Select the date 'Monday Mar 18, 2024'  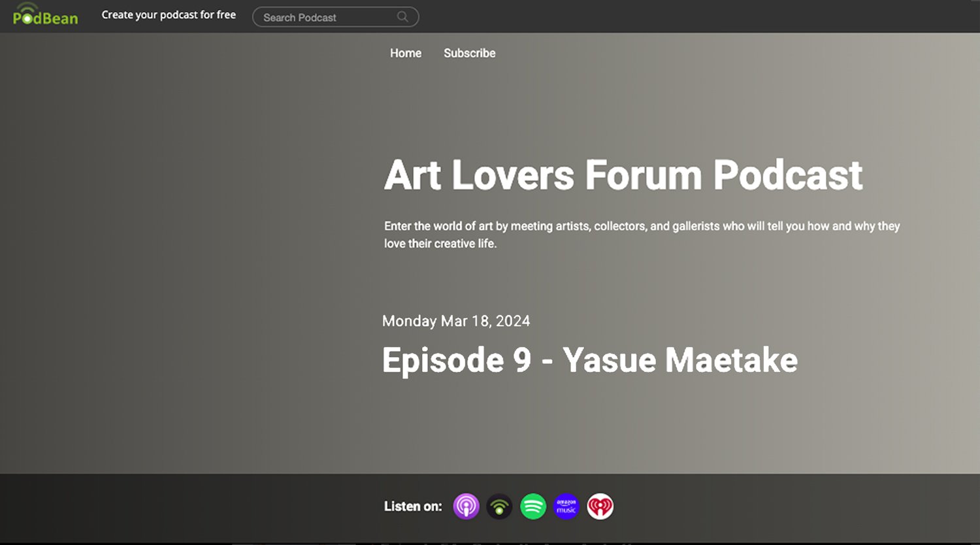456,321
